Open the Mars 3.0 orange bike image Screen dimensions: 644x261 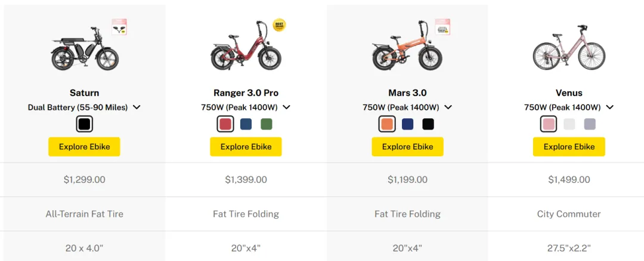(407, 46)
